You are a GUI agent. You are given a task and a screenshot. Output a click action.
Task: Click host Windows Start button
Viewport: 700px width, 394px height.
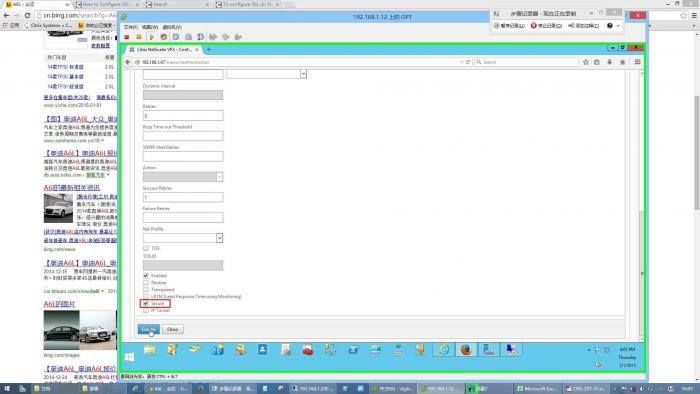click(6, 389)
